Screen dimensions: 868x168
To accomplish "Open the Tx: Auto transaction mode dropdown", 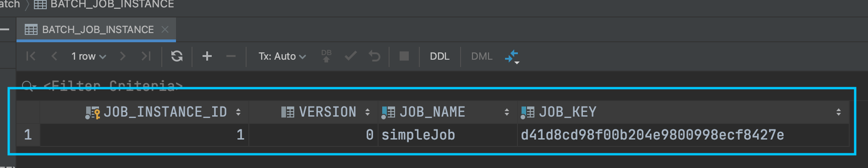I will point(282,56).
